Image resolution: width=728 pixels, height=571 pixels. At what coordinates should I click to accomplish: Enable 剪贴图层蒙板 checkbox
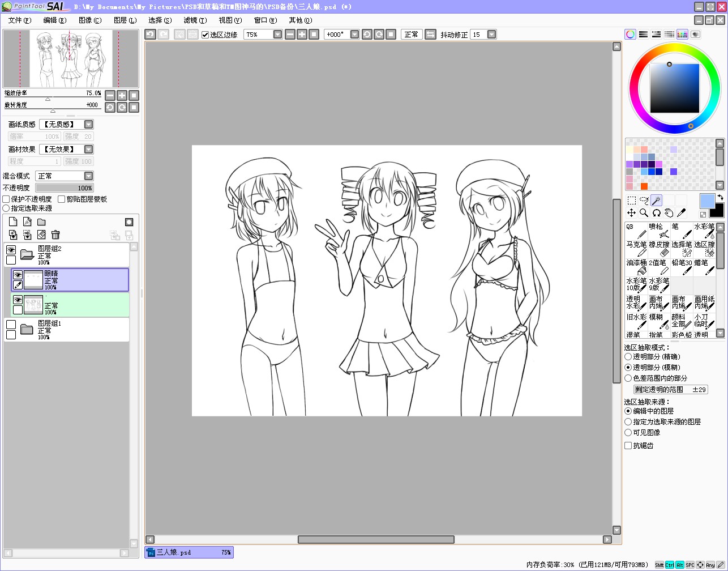coord(62,199)
